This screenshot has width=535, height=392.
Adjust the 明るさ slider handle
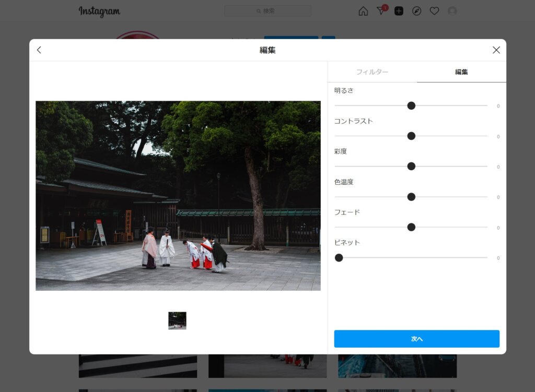[x=411, y=105]
